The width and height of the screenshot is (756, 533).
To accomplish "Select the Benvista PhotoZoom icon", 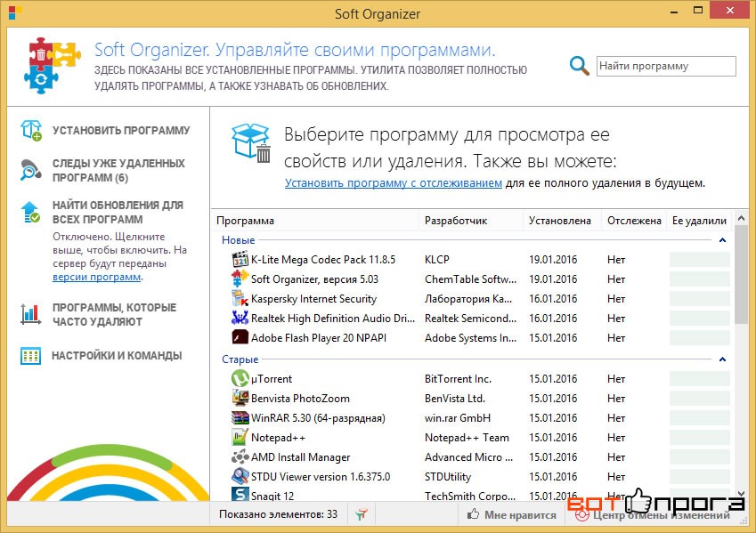I will coord(240,398).
